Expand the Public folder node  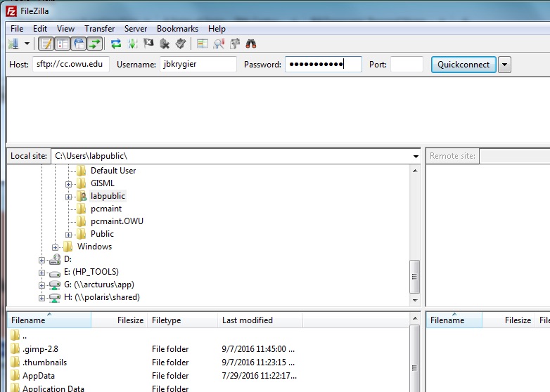tap(68, 235)
